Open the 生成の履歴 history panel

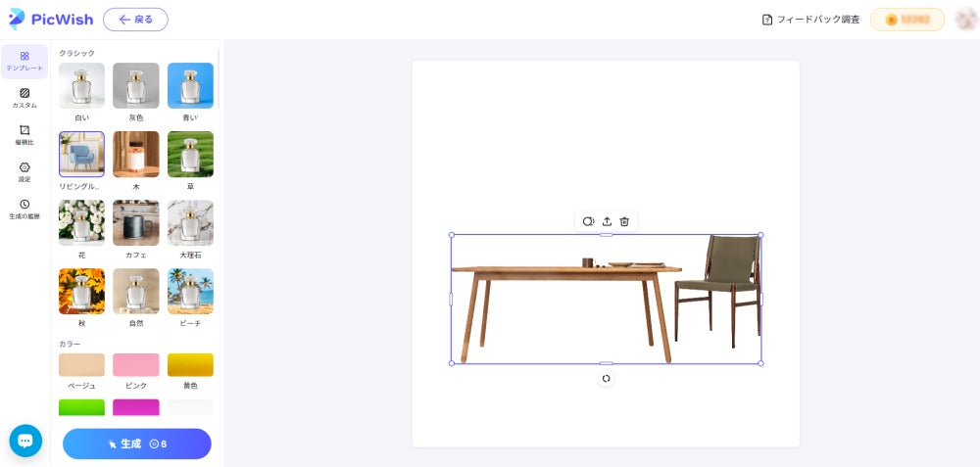(24, 210)
